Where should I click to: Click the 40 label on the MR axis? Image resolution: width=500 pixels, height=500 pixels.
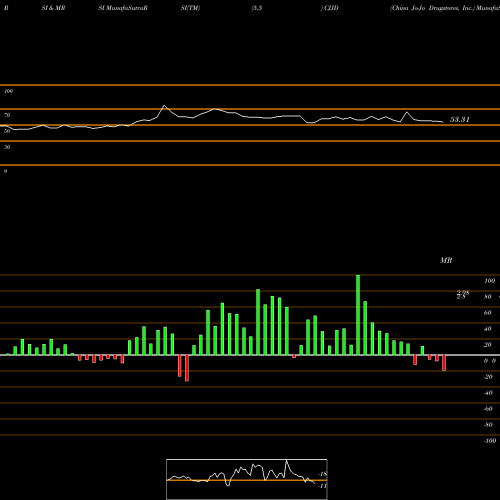click(x=488, y=329)
